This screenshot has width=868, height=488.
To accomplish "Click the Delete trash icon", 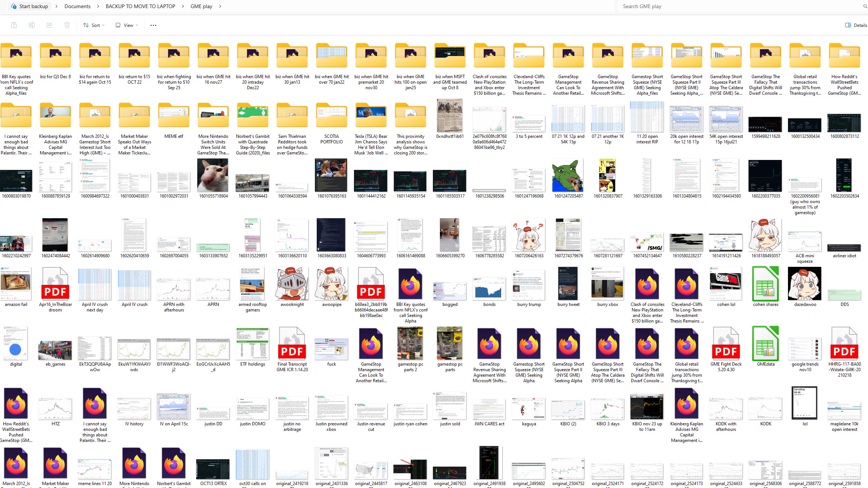I will coord(67,25).
